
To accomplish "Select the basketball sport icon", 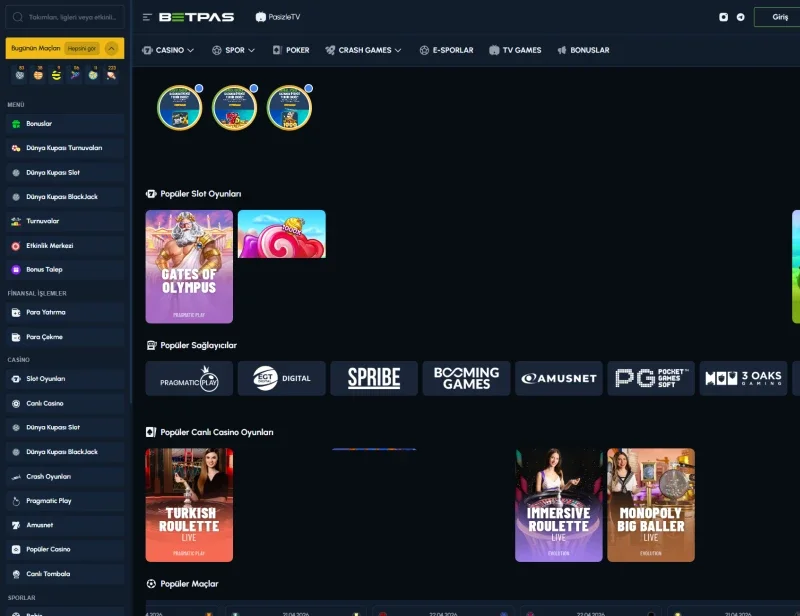I will tap(38, 75).
